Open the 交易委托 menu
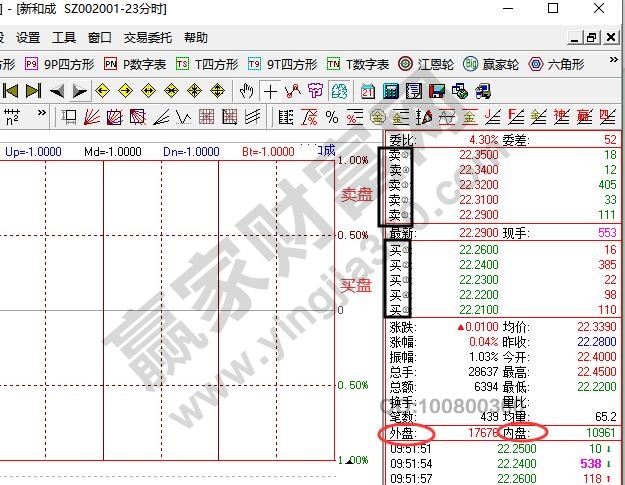625x485 pixels. click(x=147, y=38)
